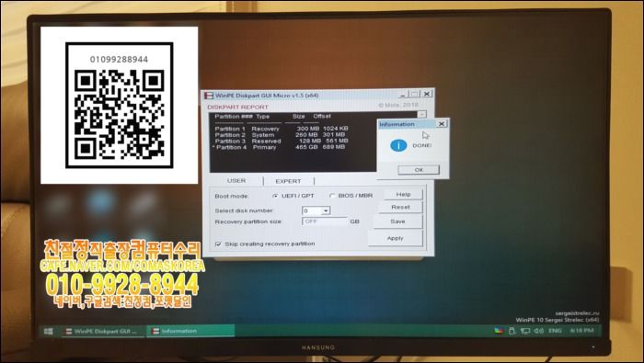This screenshot has height=363, width=644.
Task: Click the DISKPART REPORT heading
Action: (237, 107)
